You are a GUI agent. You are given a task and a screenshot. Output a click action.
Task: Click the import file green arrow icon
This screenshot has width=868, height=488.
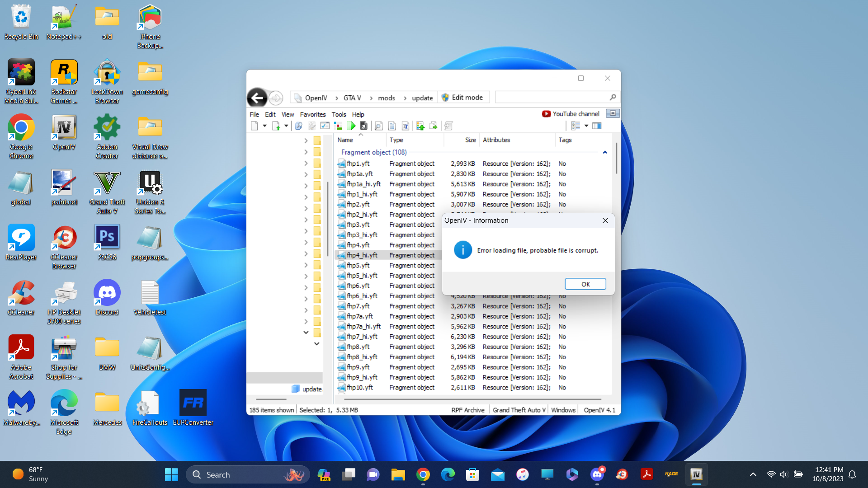[x=420, y=126]
